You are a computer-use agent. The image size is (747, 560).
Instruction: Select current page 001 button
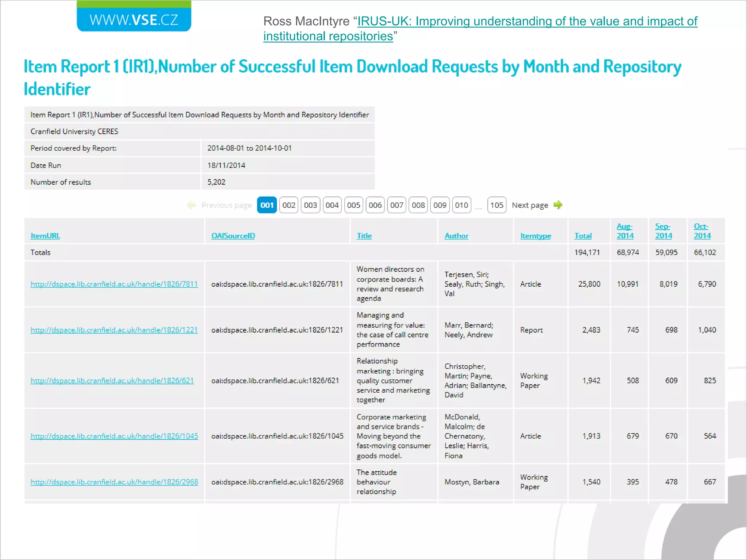pos(267,205)
